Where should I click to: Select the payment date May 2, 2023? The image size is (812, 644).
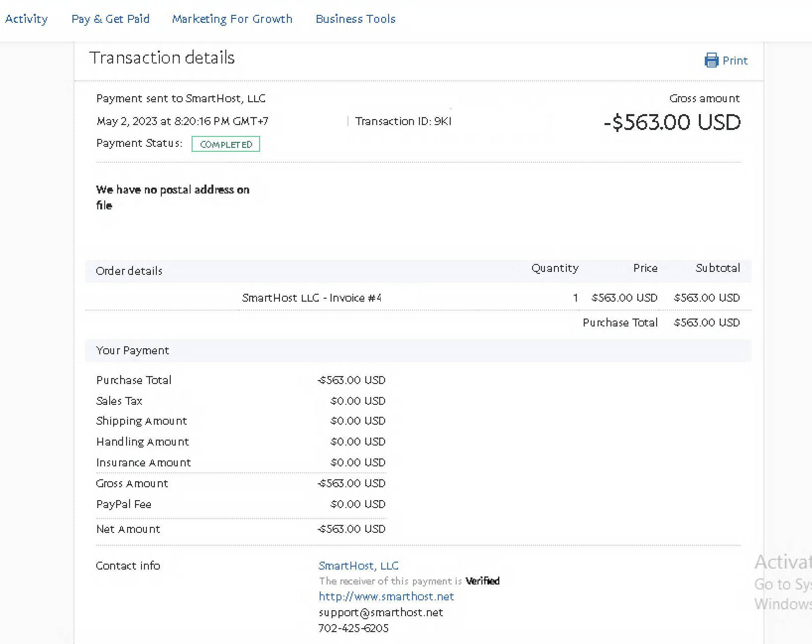(x=127, y=121)
